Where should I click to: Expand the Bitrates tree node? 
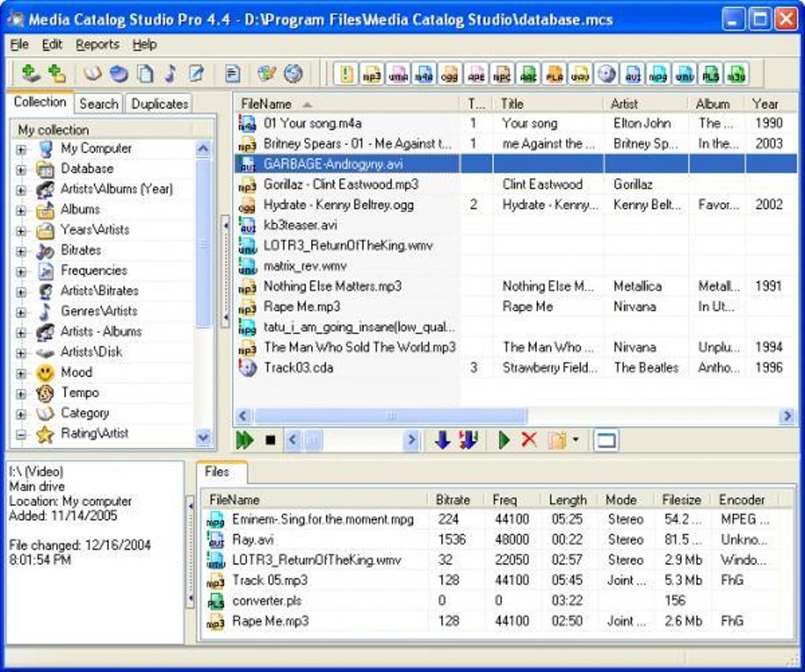pyautogui.click(x=21, y=250)
